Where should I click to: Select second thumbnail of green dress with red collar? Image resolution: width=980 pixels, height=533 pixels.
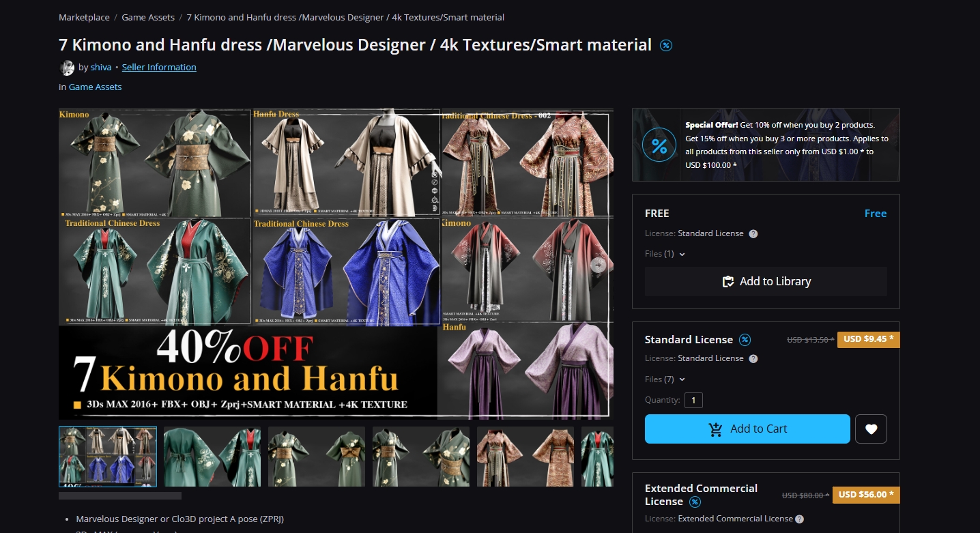[212, 457]
